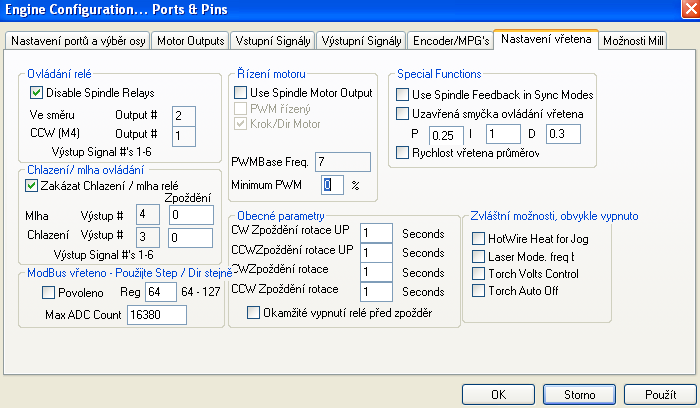Check Okamžité vypnutí relé před zpožděr
700x408 pixels.
tap(254, 313)
